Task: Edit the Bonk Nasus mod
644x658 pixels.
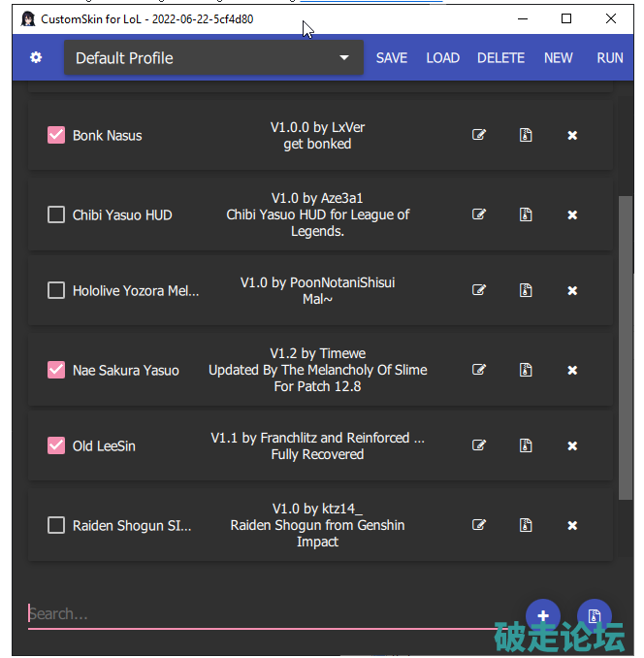Action: (478, 135)
